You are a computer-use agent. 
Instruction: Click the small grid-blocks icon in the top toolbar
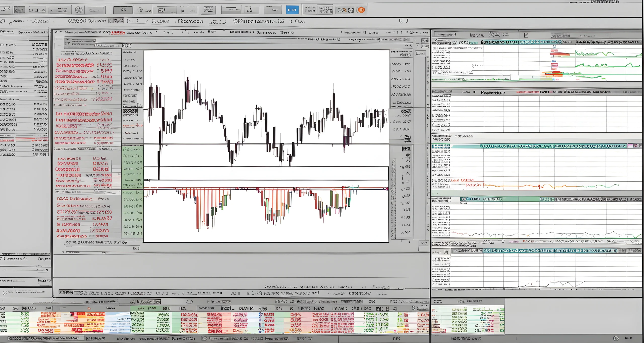208,10
